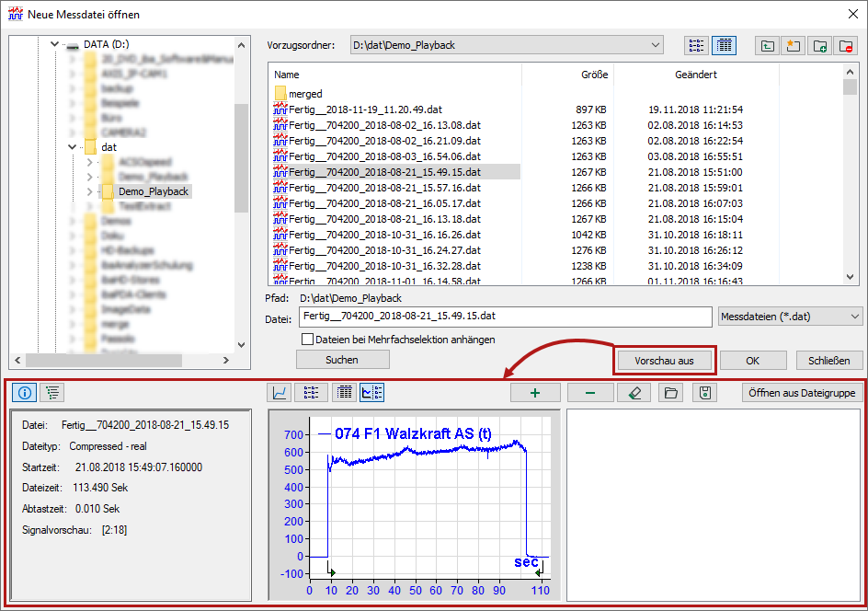
Task: Add entry with the green plus button
Action: (x=535, y=393)
